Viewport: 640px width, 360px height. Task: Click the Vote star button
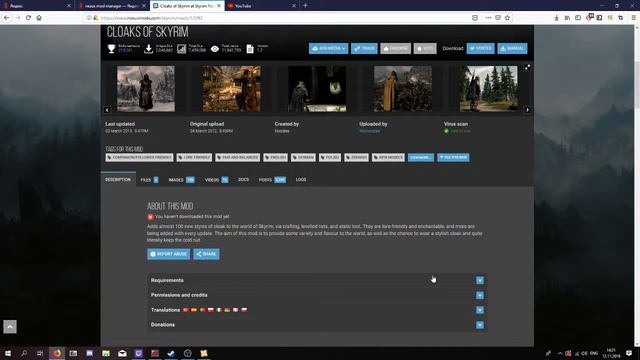(x=425, y=49)
